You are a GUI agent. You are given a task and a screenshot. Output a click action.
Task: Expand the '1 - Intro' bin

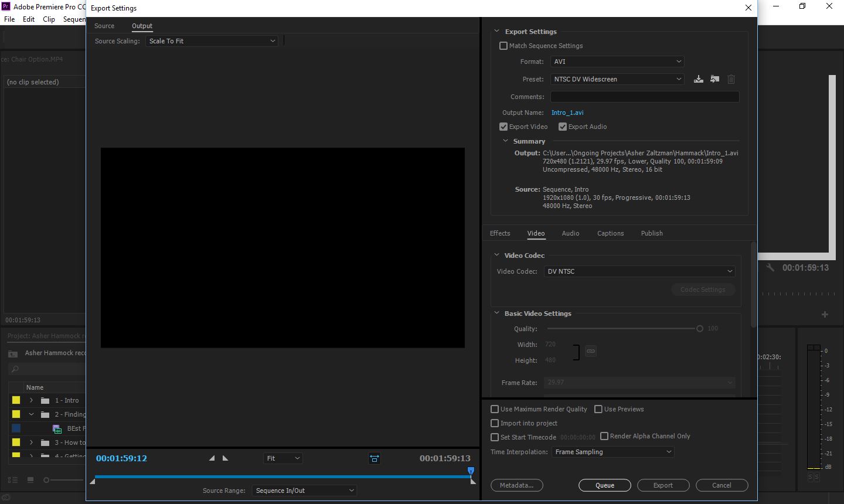[32, 400]
